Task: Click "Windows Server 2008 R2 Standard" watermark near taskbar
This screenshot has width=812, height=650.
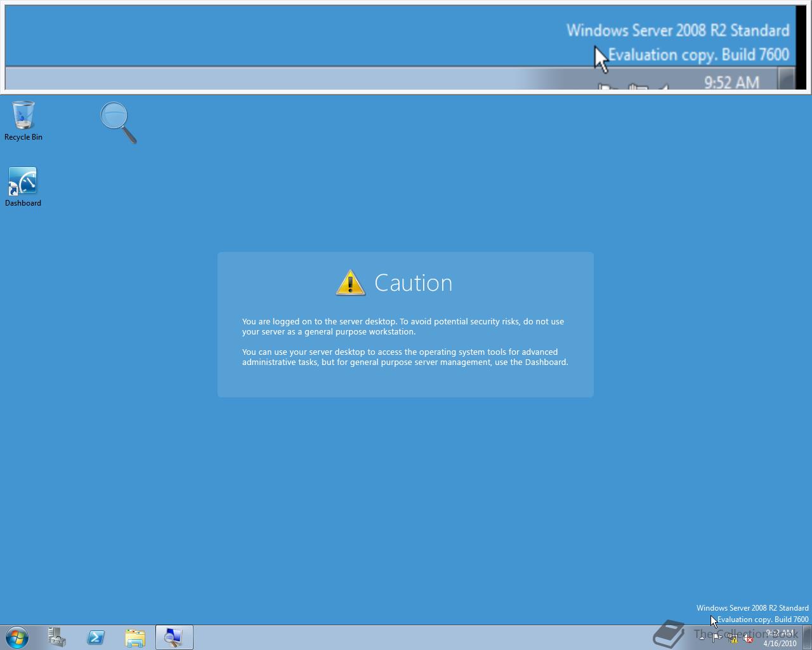Action: coord(752,608)
